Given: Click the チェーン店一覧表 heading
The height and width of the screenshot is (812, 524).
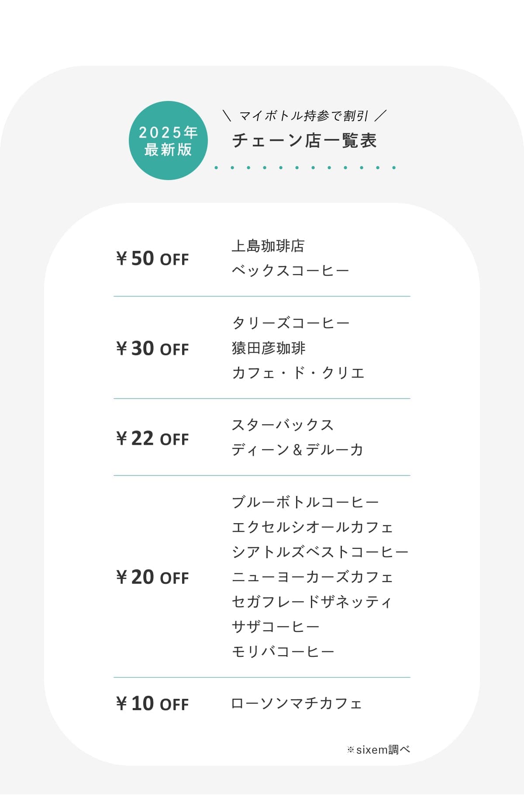Looking at the screenshot, I should point(304,141).
